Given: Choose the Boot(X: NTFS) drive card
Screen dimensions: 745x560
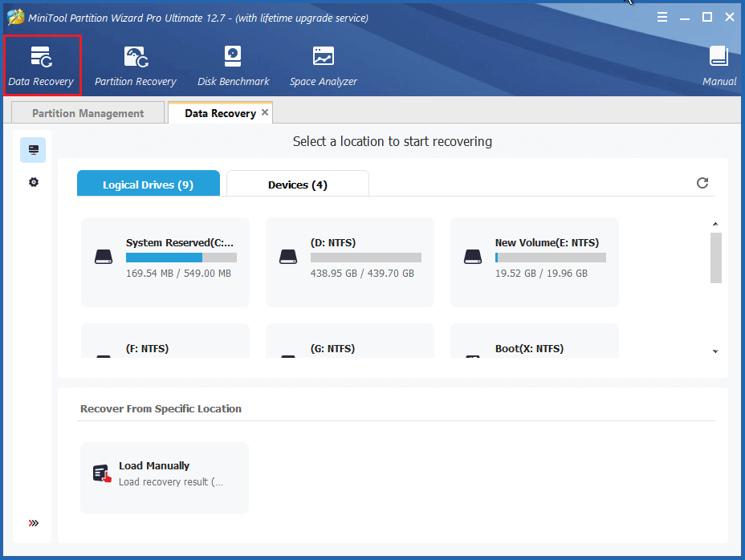Looking at the screenshot, I should tap(535, 341).
